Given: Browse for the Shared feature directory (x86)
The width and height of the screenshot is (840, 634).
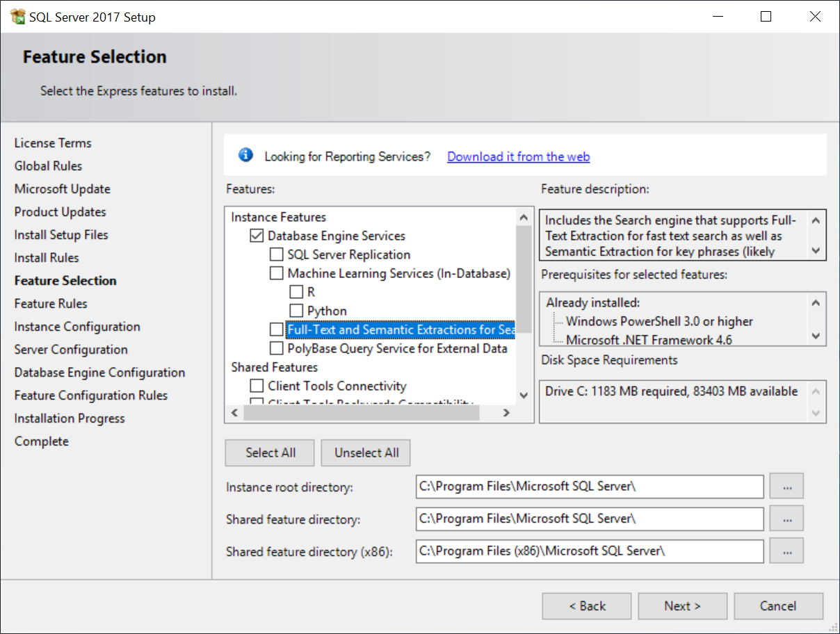Looking at the screenshot, I should tap(786, 551).
